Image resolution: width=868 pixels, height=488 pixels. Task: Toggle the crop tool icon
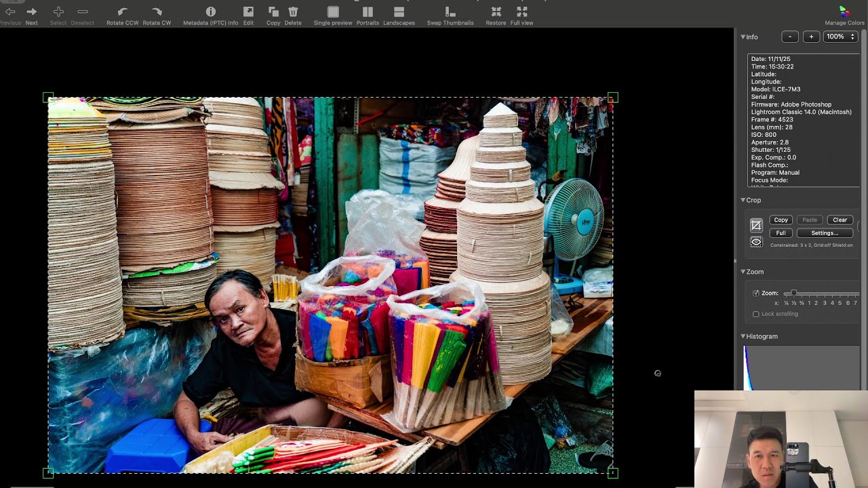coord(756,226)
